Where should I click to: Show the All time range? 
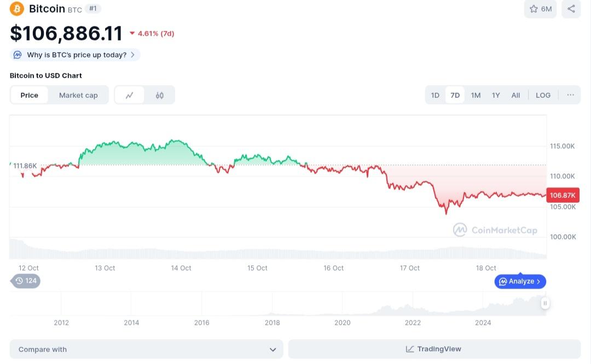[x=515, y=95]
